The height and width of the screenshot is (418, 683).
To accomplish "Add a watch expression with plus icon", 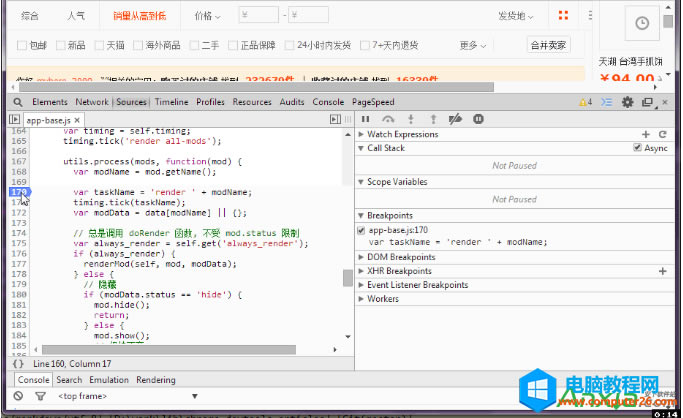I will [646, 134].
